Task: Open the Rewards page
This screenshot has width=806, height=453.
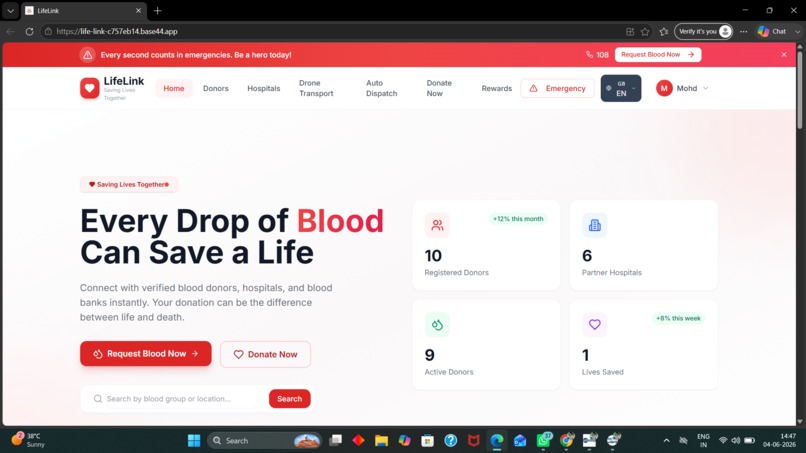Action: coord(497,88)
